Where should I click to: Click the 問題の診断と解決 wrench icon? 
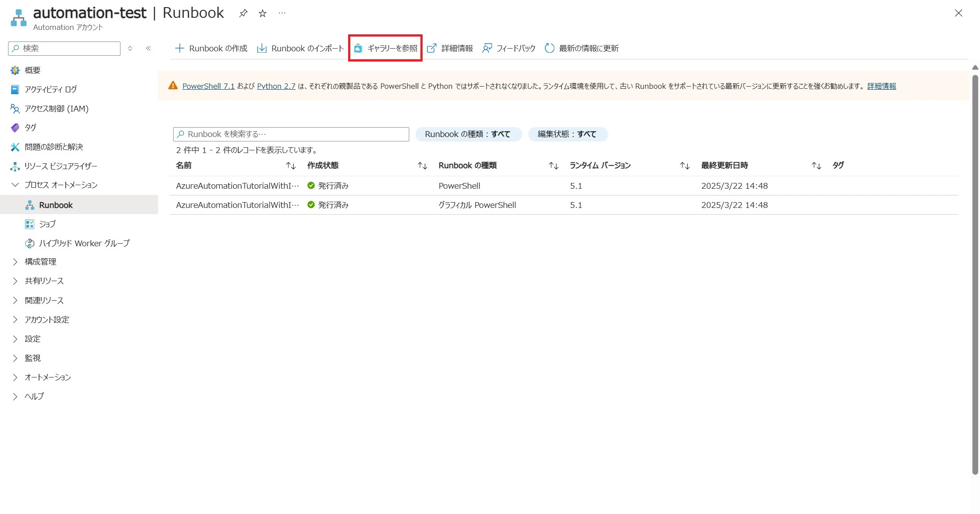click(15, 147)
